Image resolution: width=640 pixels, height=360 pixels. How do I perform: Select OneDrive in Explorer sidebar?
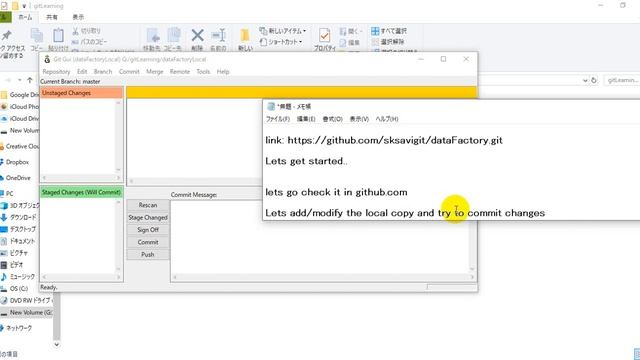click(16, 178)
